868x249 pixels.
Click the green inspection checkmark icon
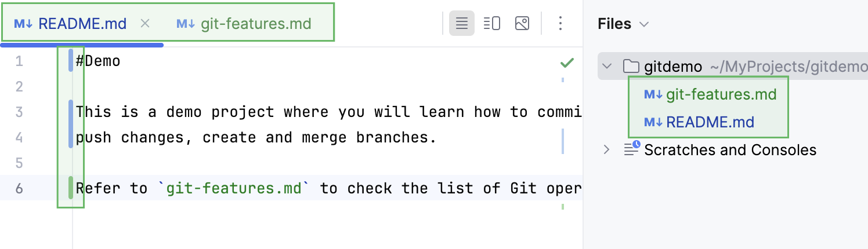pos(567,63)
